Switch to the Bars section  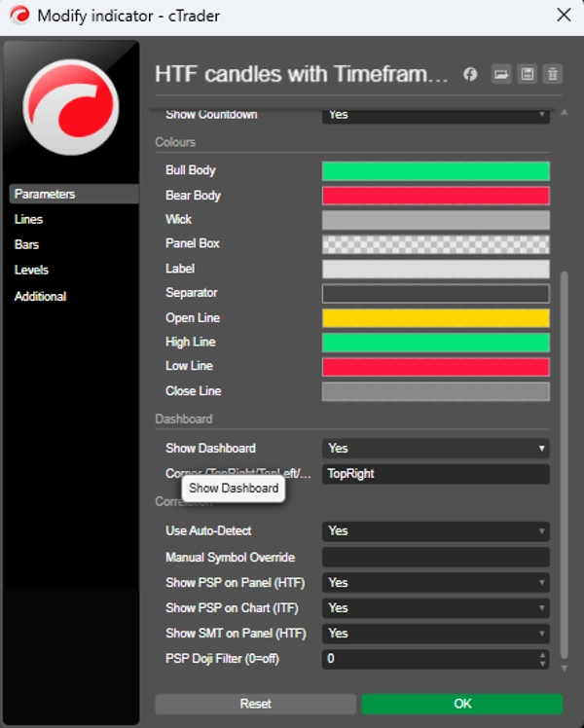point(26,244)
